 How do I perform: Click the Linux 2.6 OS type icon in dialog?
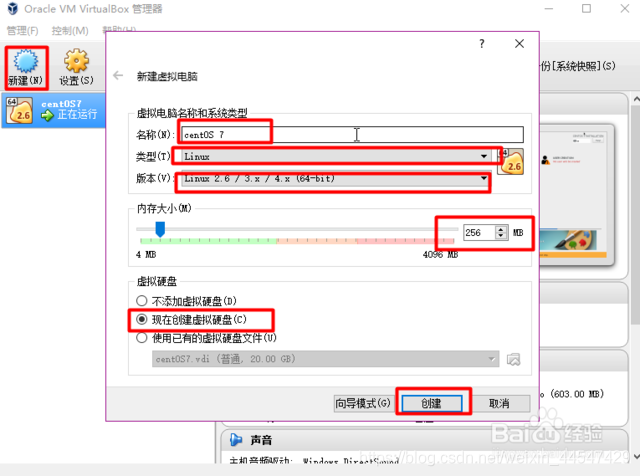click(x=511, y=162)
